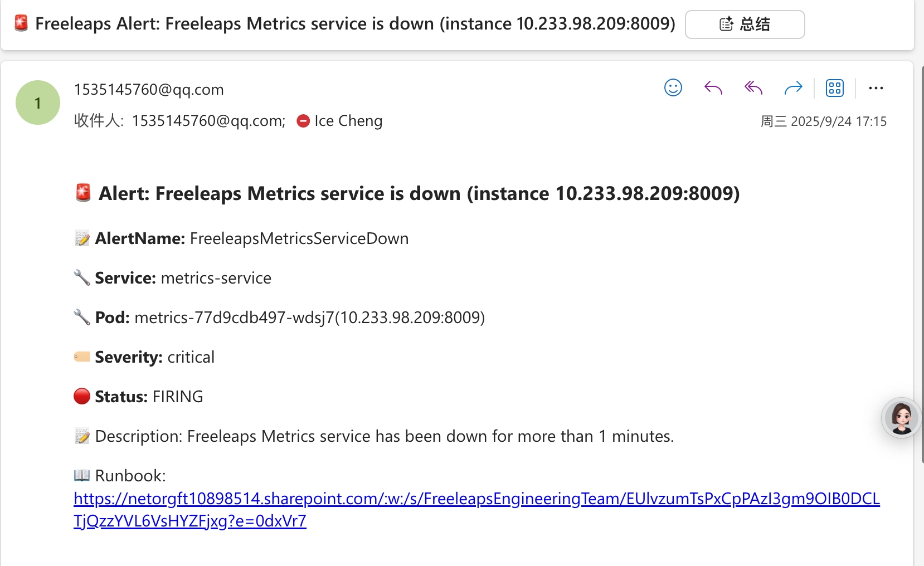Click sender address 1535145760@qq.com

point(149,90)
